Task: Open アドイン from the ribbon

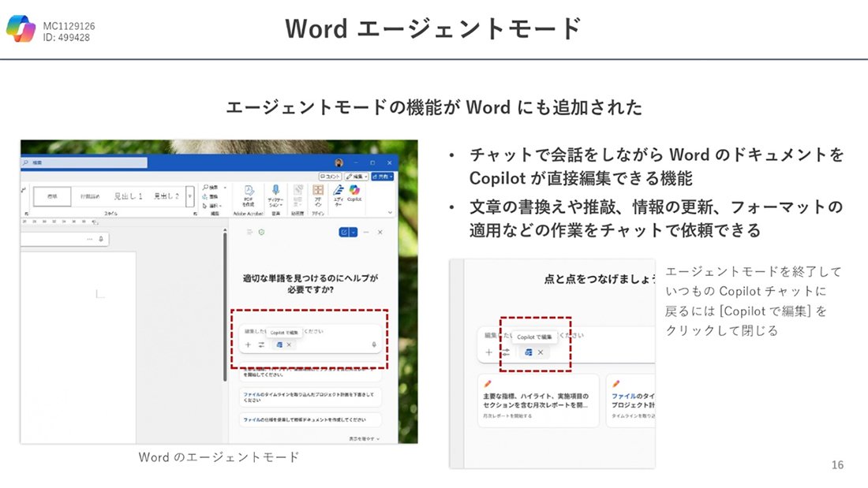Action: pyautogui.click(x=318, y=196)
